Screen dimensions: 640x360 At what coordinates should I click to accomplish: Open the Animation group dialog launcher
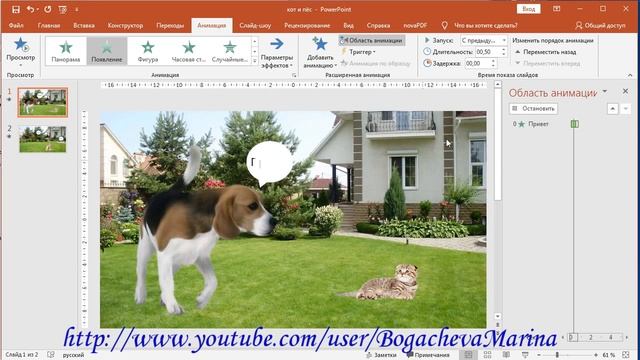point(293,76)
